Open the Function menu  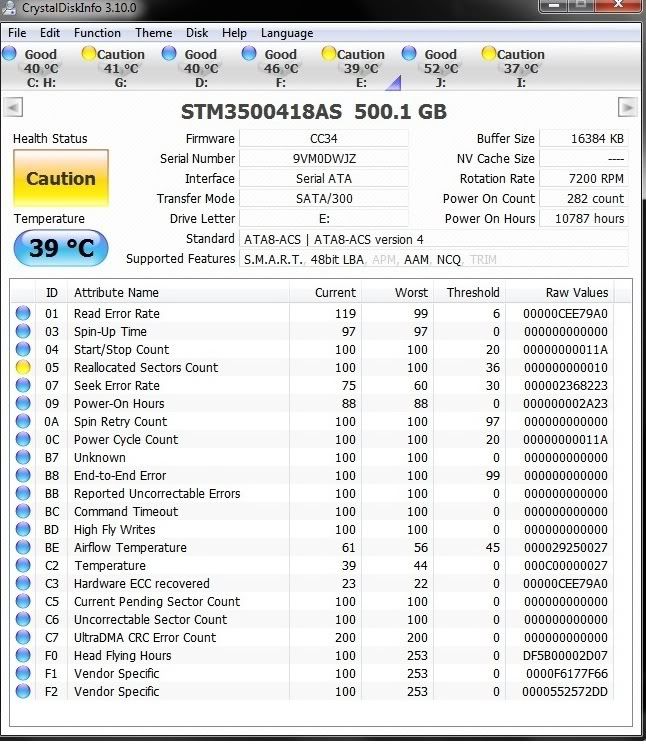coord(97,33)
